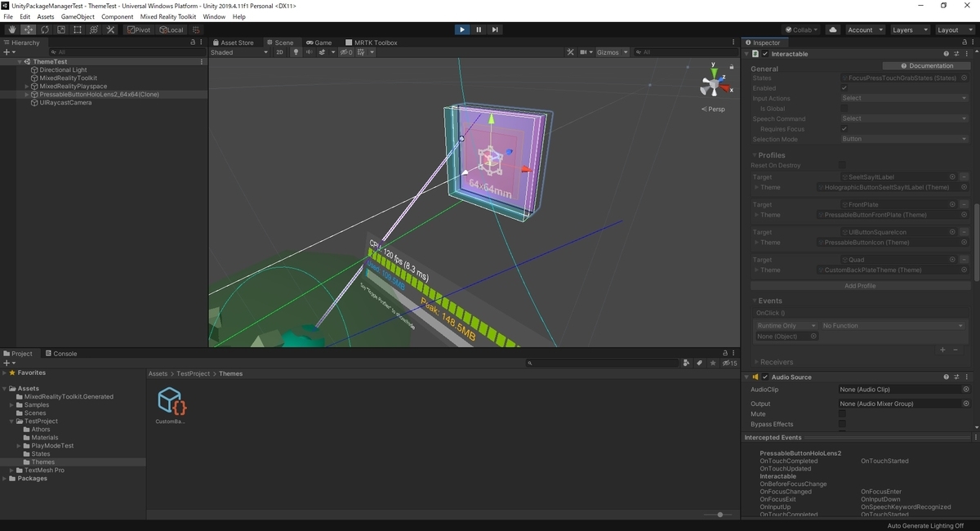Remove the Quad target profile
Image resolution: width=980 pixels, height=531 pixels.
coord(964,260)
